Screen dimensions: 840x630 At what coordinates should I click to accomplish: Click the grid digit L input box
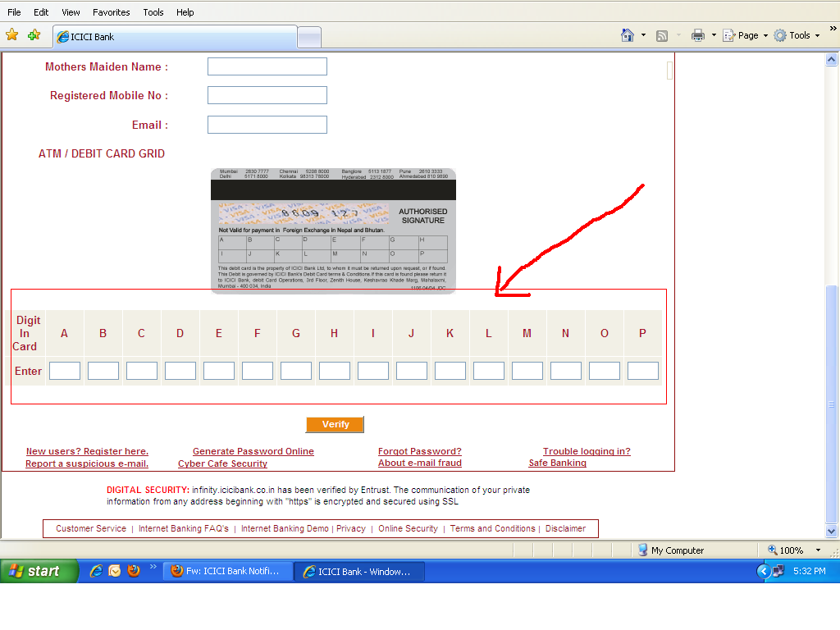[x=489, y=371]
